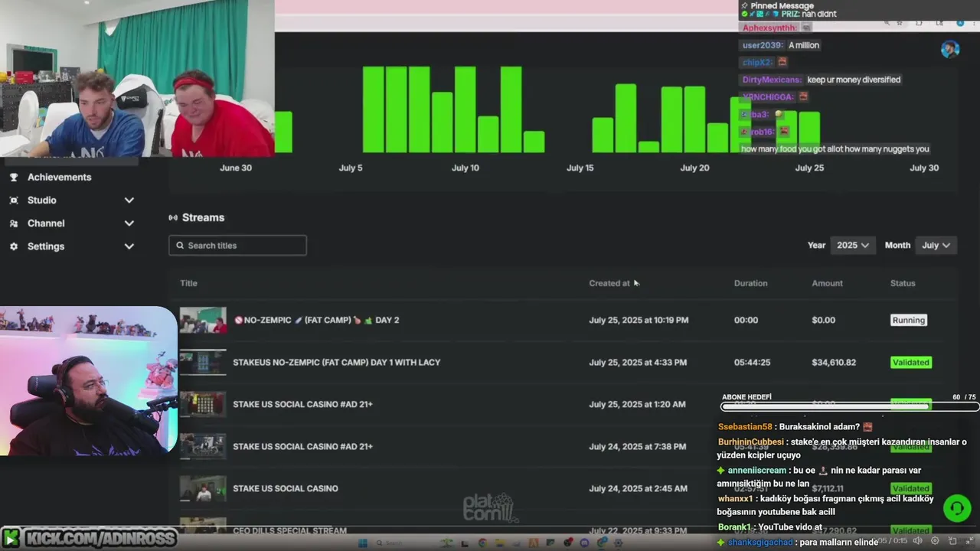The width and height of the screenshot is (980, 551).
Task: Click the Pinned Message header
Action: point(782,6)
